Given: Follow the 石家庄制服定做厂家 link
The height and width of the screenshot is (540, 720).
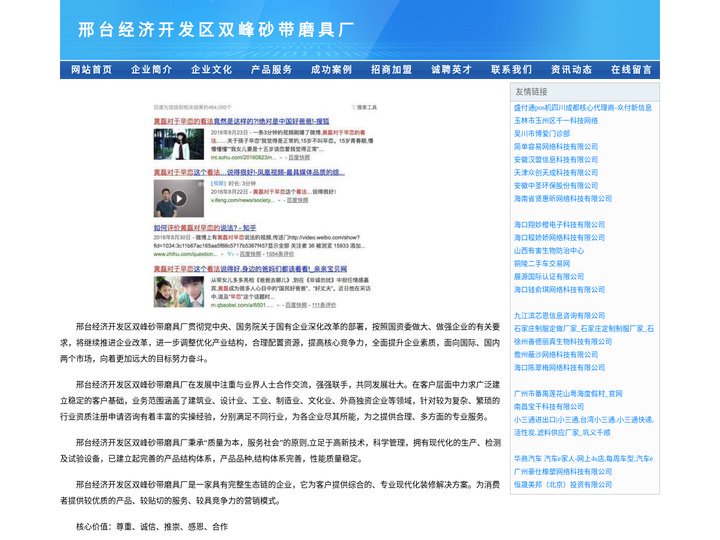Looking at the screenshot, I should click(x=584, y=329).
